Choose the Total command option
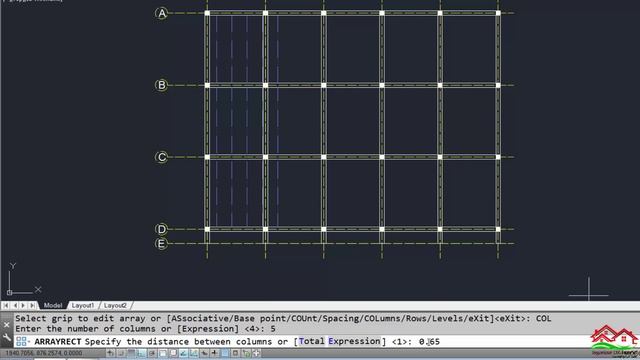Screen dimensions: 640x360 click(311, 341)
